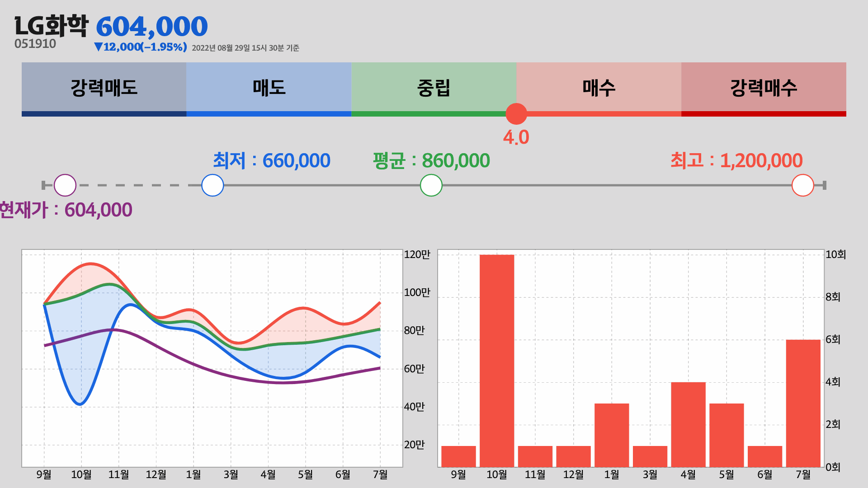Click the 60만 axis label on line chart
868x488 pixels.
(x=415, y=369)
